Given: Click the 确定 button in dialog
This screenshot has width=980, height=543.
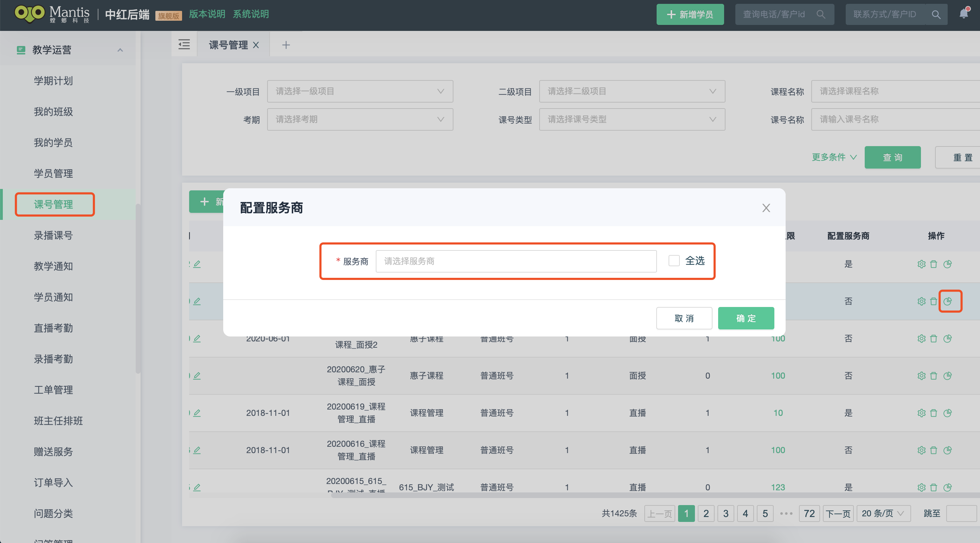Looking at the screenshot, I should (746, 318).
